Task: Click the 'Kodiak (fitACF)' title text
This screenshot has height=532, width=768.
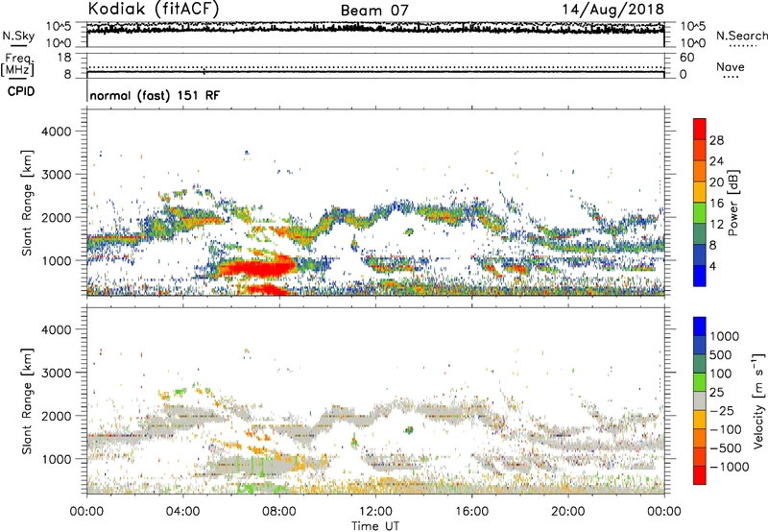Action: pos(154,9)
